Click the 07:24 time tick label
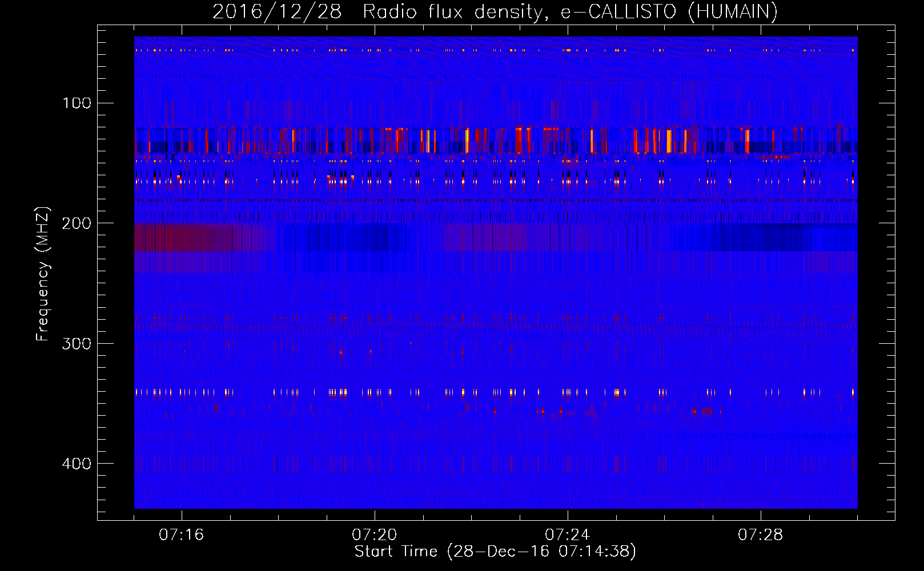Screen dimensions: 924x571 tap(567, 535)
